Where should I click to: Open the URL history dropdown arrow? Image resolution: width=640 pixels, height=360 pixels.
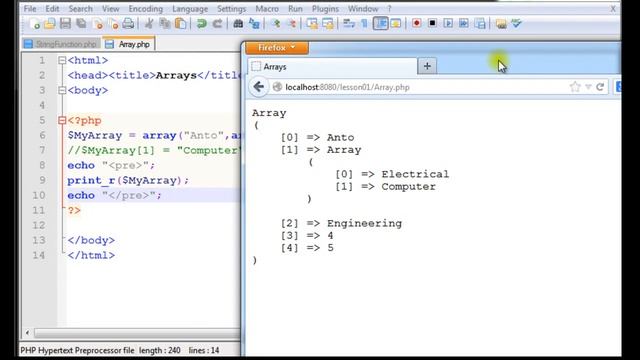coord(588,87)
